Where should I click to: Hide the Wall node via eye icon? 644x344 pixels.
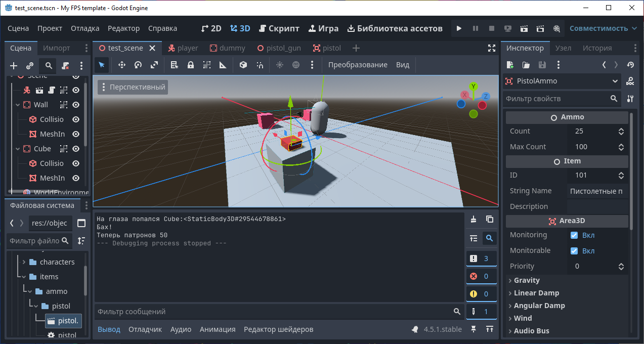pyautogui.click(x=76, y=105)
